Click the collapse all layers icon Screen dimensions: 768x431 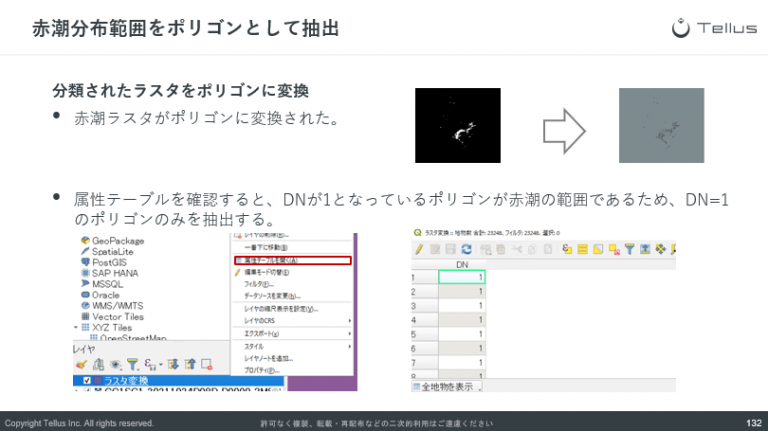click(190, 364)
